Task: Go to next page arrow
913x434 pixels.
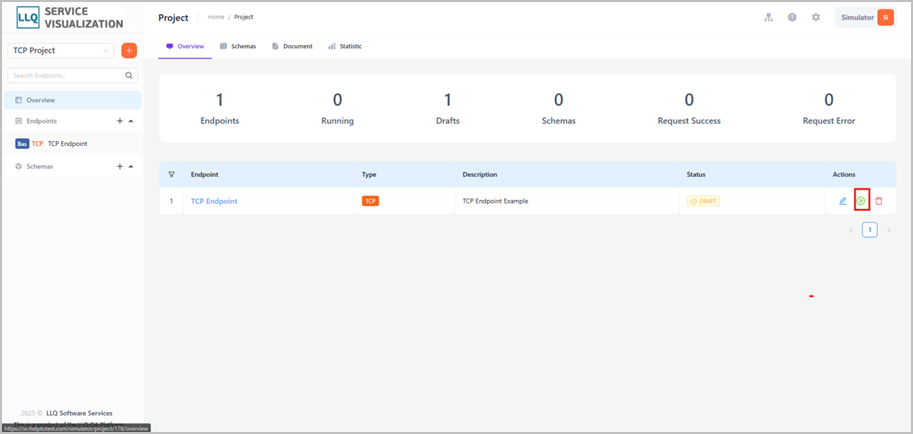Action: point(889,230)
